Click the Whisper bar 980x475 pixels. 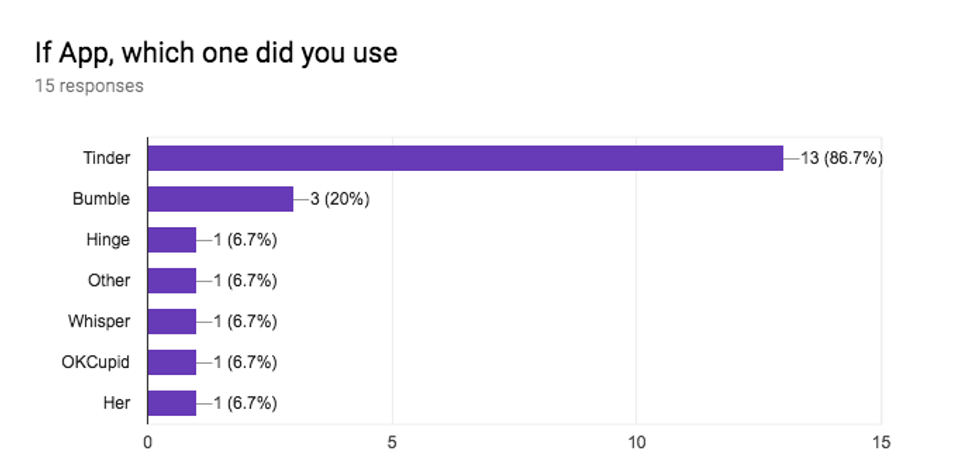[x=172, y=321]
